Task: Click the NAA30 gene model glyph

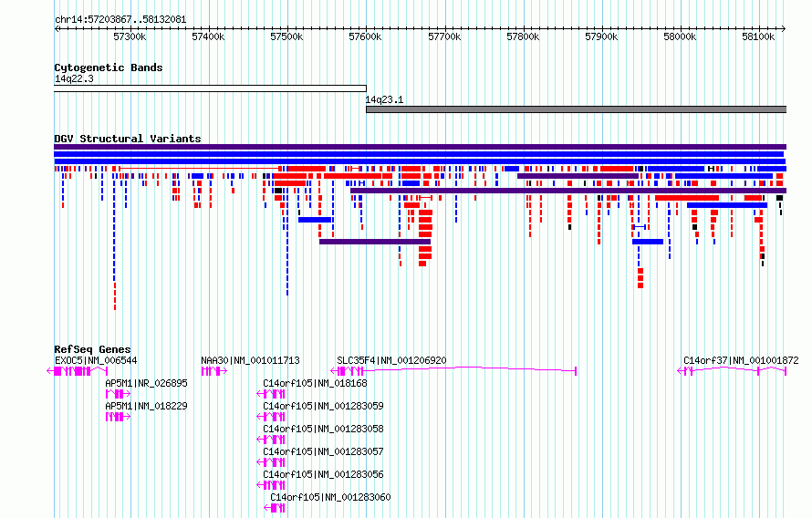Action: pos(213,371)
